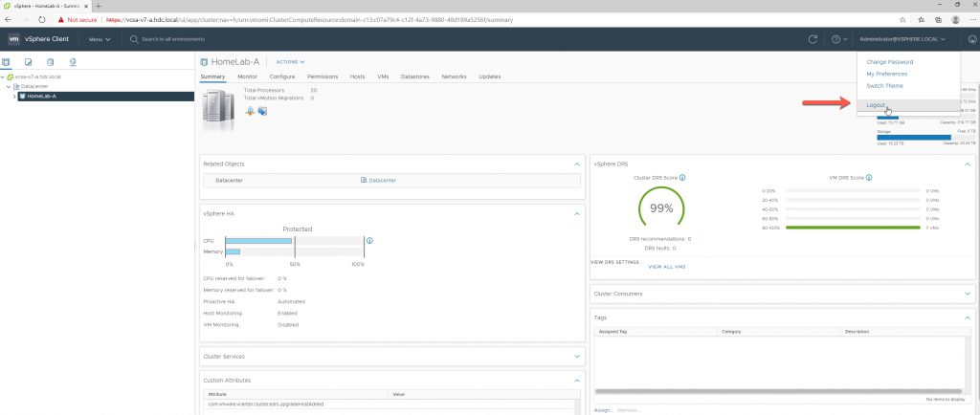Open a new browser tab with the plus button
980x415 pixels.
[x=99, y=5]
